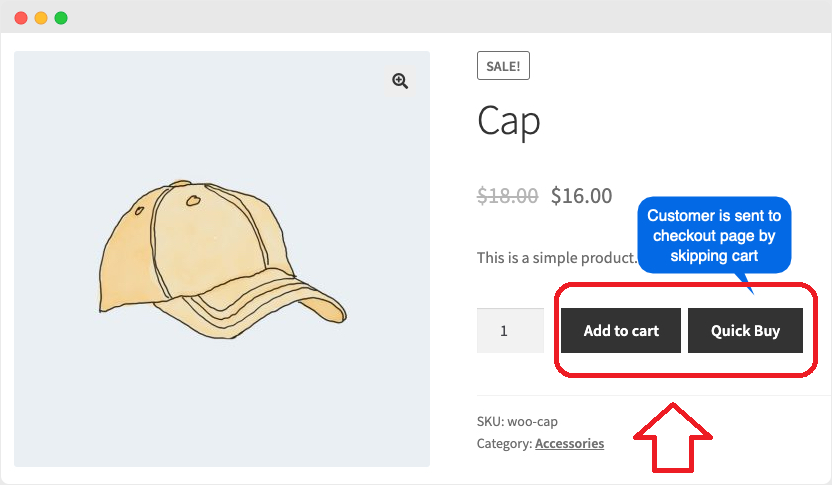Click the 'This is a simple product' description

[557, 258]
